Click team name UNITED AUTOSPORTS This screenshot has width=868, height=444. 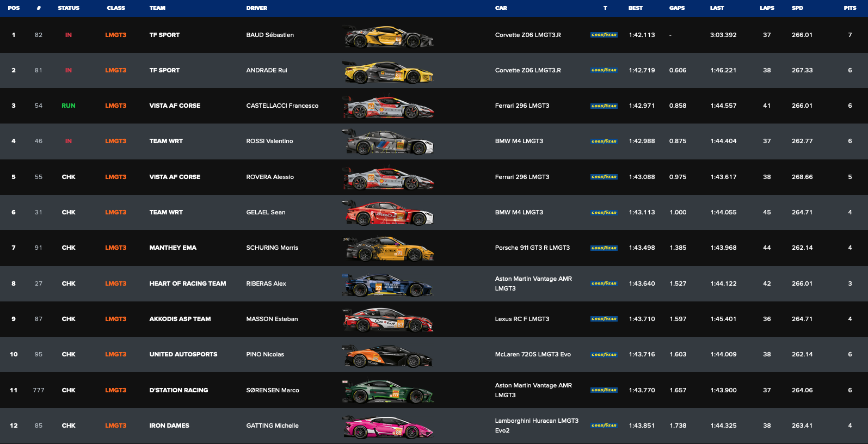click(x=183, y=354)
